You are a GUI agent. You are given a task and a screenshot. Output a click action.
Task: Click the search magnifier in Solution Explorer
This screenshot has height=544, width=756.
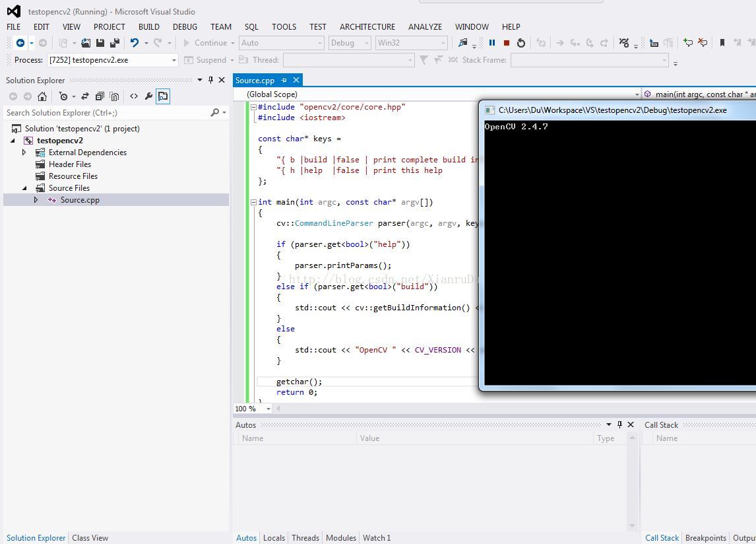tap(215, 112)
